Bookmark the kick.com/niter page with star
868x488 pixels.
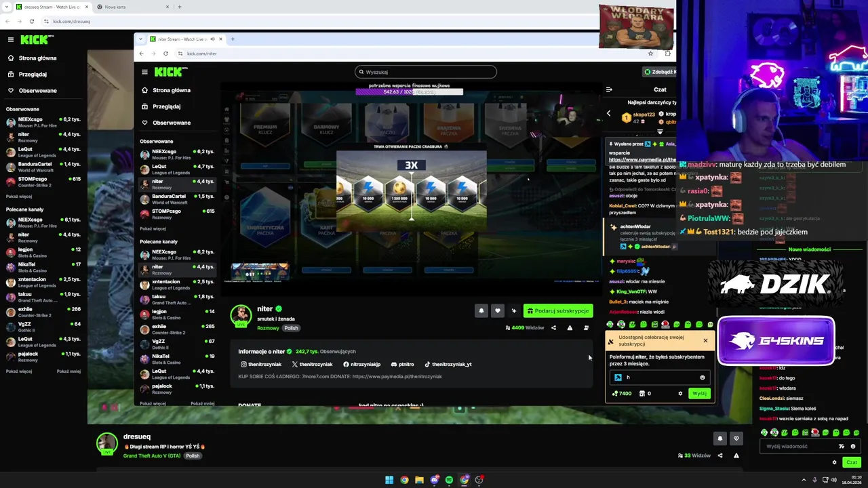[650, 54]
